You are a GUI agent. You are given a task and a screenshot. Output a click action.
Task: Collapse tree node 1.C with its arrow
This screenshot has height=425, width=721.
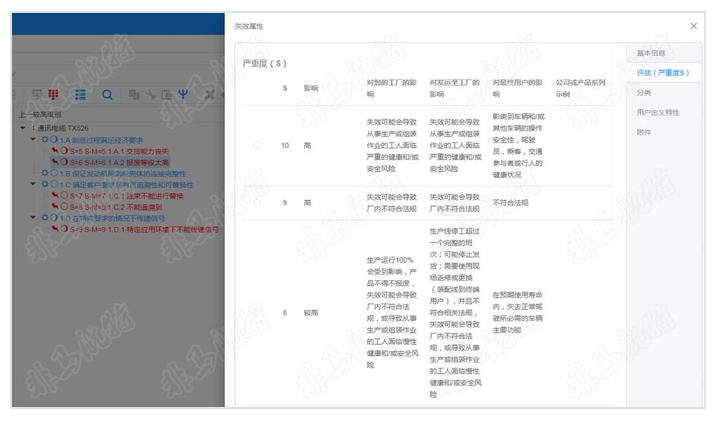coord(33,184)
